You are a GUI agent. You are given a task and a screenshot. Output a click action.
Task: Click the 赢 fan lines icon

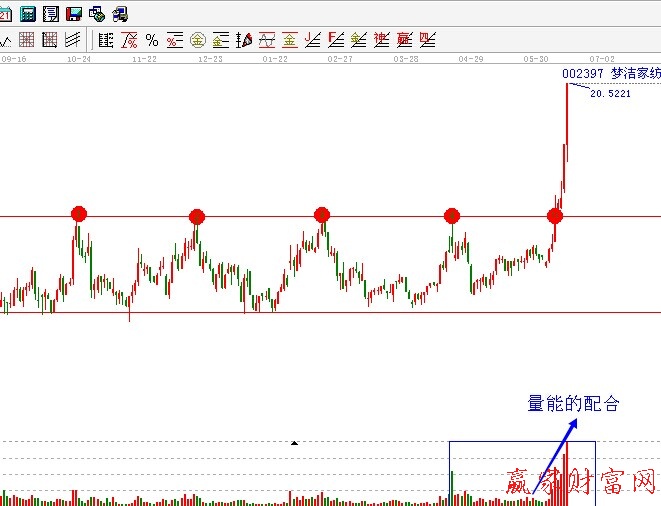tap(404, 40)
